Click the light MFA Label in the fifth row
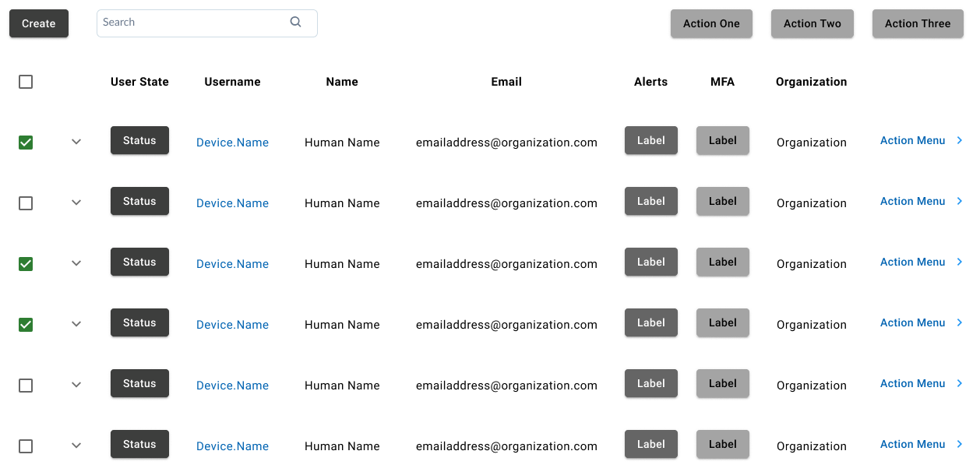Image resolution: width=980 pixels, height=472 pixels. [723, 383]
